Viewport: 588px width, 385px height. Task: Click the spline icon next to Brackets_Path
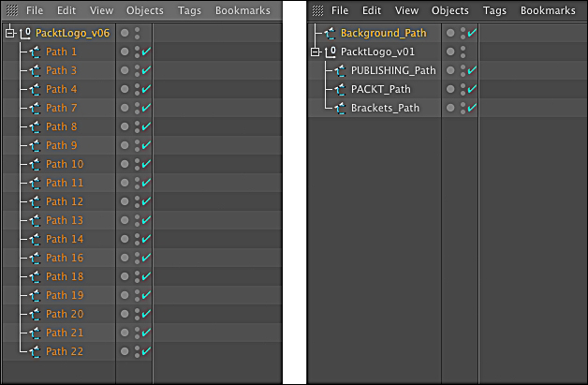point(340,108)
